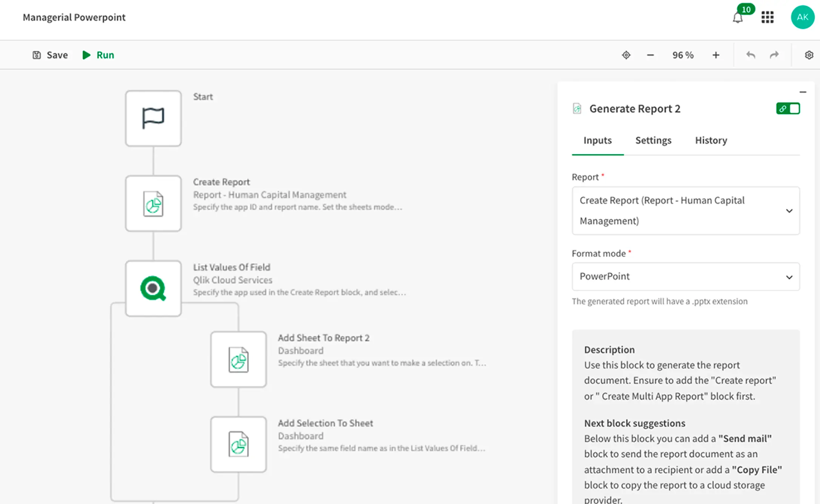Expand the apps grid menu
Image resolution: width=820 pixels, height=504 pixels.
coord(768,16)
